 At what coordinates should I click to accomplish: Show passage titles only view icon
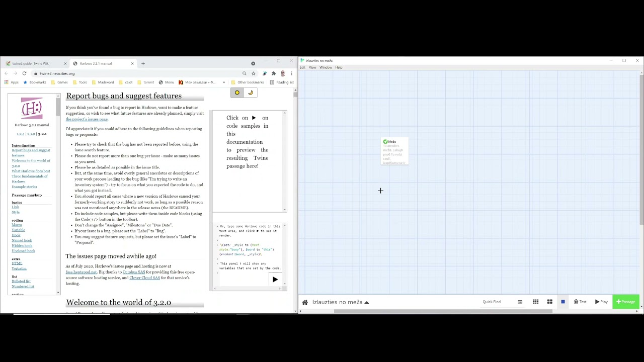click(520, 302)
